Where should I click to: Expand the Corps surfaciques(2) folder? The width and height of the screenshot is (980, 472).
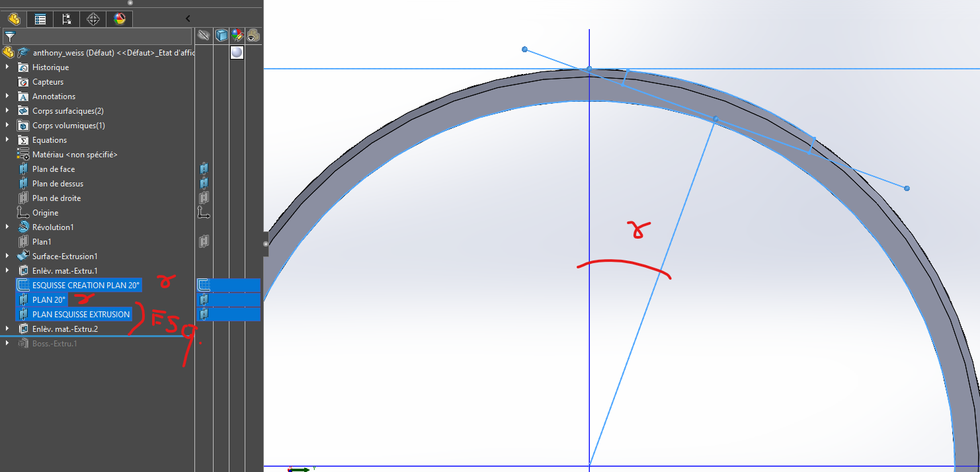pos(7,111)
